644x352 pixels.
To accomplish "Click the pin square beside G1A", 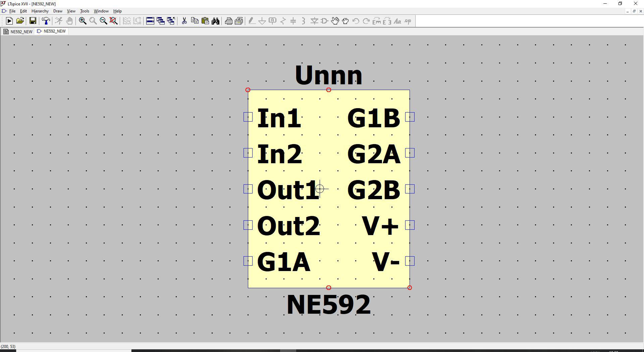I will click(248, 261).
